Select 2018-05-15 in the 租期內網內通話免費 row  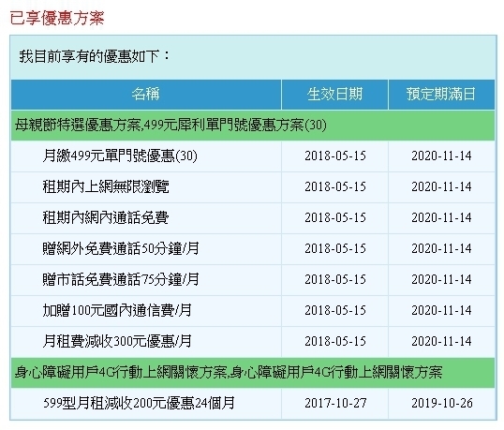tap(335, 218)
